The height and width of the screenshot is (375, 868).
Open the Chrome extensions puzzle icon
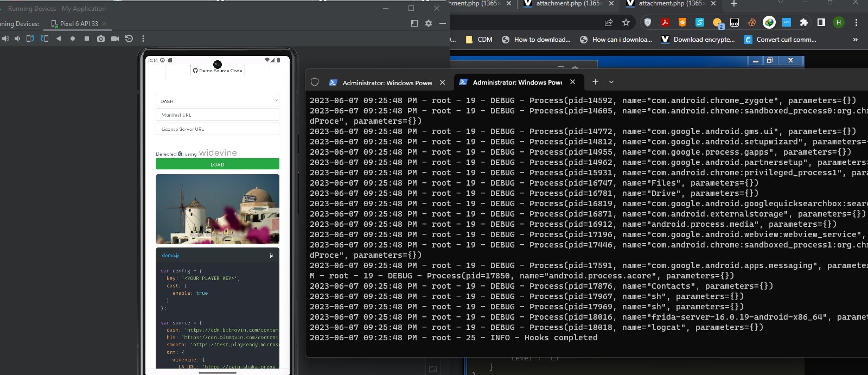click(x=804, y=22)
